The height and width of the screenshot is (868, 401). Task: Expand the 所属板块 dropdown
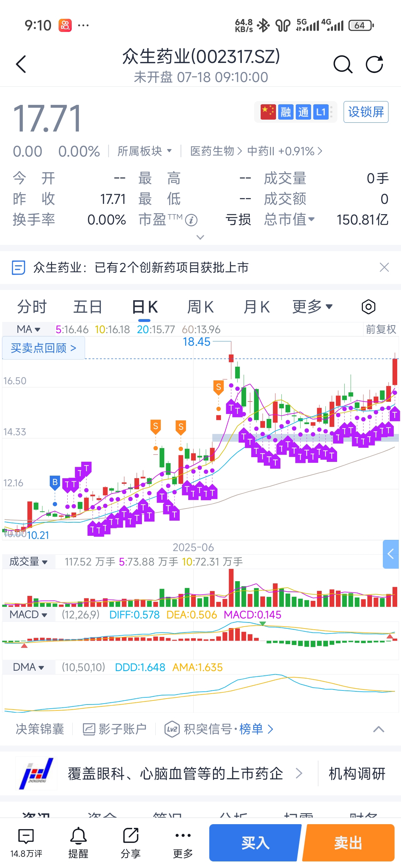pos(145,151)
